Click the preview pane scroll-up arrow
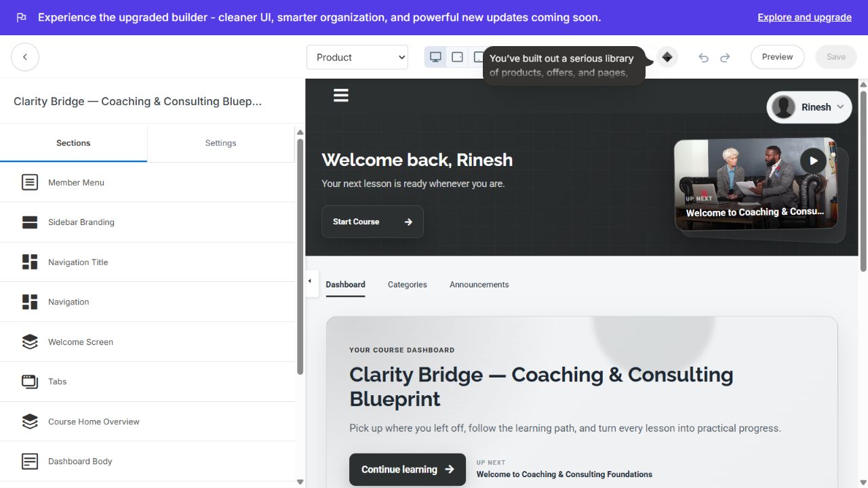 [x=863, y=84]
